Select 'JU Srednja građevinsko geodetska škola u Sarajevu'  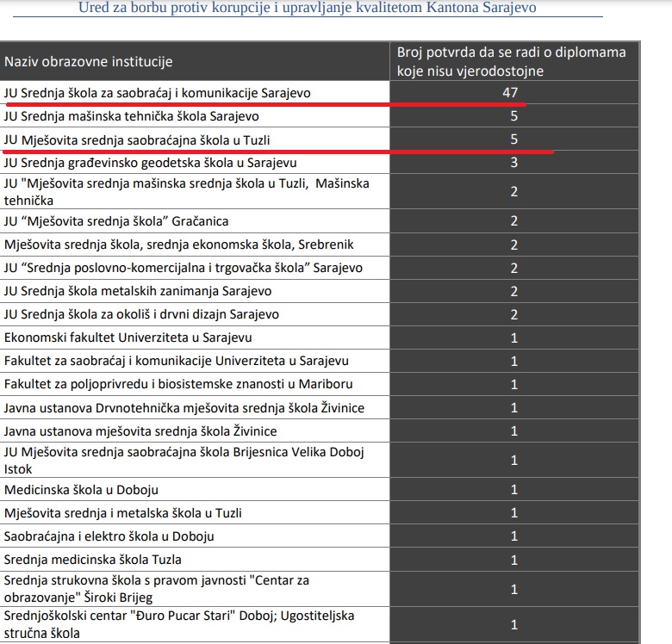(151, 163)
